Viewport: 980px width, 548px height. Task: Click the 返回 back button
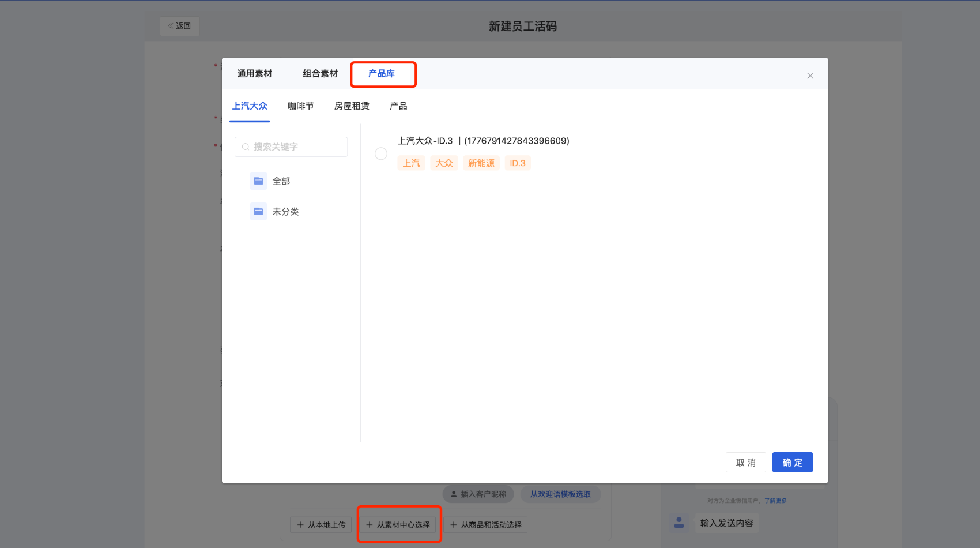pyautogui.click(x=180, y=26)
